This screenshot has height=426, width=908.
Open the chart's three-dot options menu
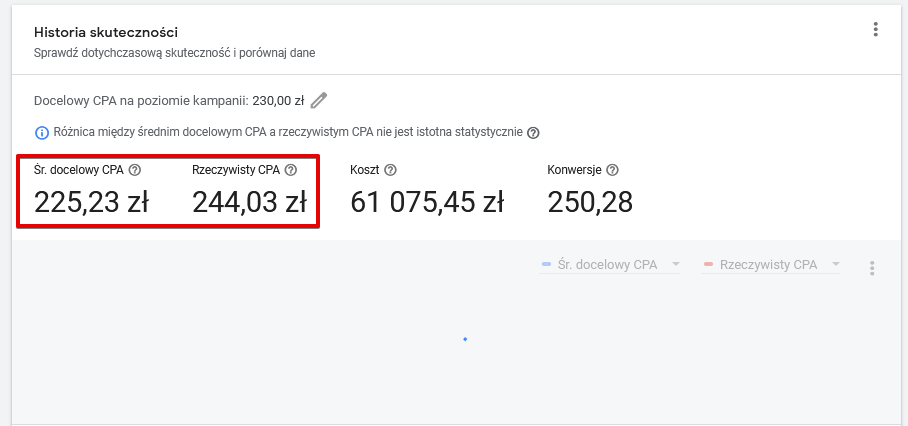pos(872,267)
